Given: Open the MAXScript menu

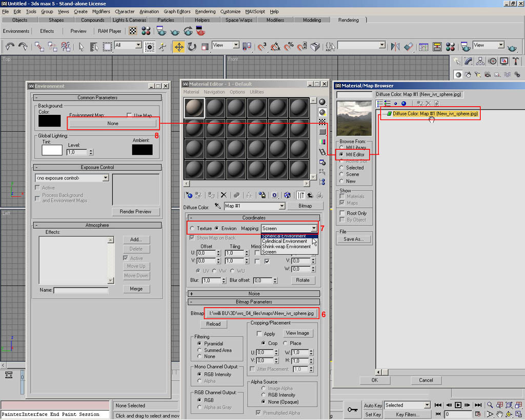Looking at the screenshot, I should 255,11.
